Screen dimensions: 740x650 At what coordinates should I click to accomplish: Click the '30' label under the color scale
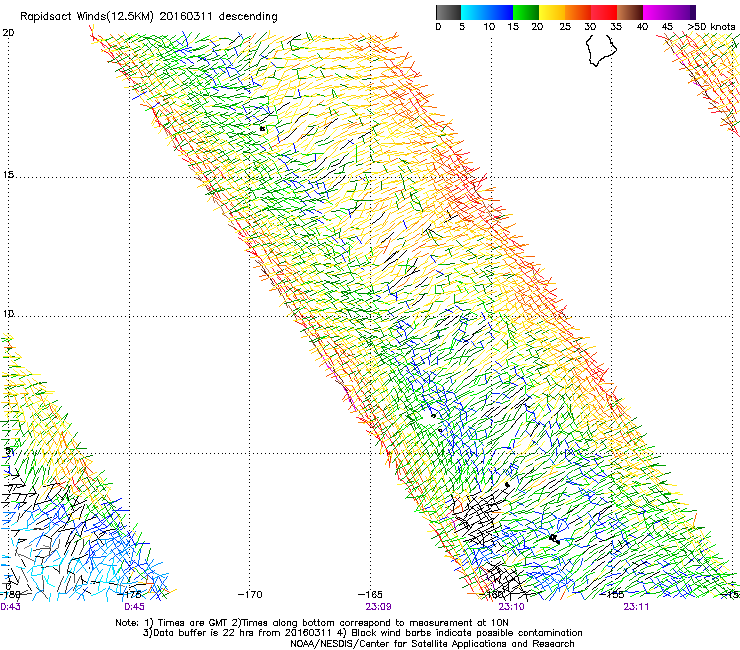click(590, 26)
